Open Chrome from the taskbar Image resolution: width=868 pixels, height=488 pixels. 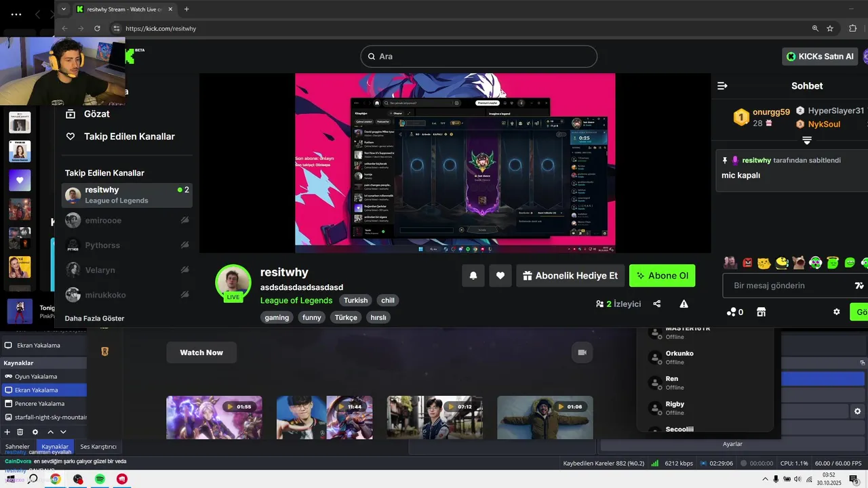55,479
